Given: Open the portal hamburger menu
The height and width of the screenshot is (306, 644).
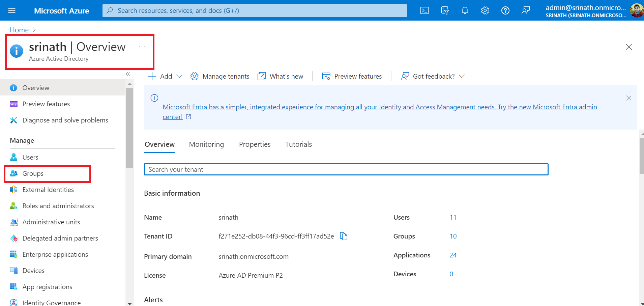Looking at the screenshot, I should coord(12,10).
